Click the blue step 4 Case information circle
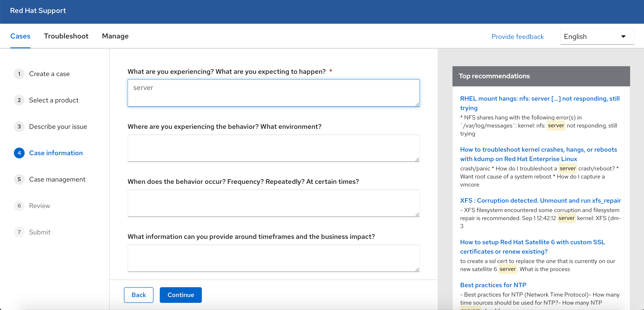The height and width of the screenshot is (310, 644). coord(19,153)
